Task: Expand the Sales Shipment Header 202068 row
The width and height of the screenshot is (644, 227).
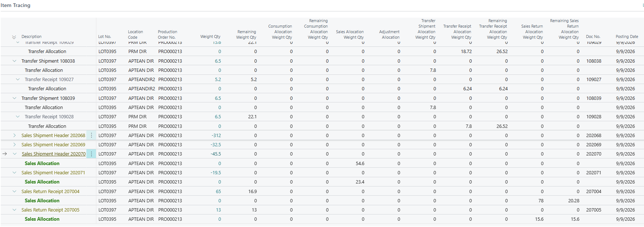Action: [14, 135]
